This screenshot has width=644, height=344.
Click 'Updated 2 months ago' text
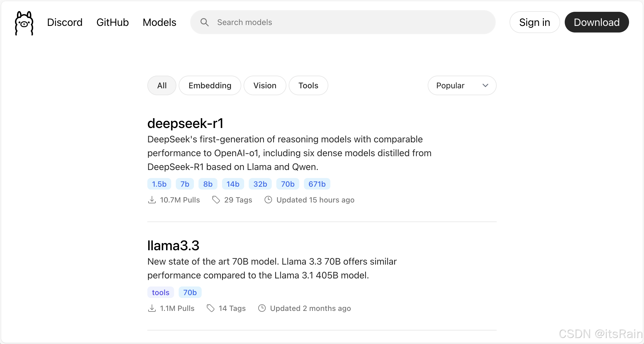pyautogui.click(x=311, y=308)
